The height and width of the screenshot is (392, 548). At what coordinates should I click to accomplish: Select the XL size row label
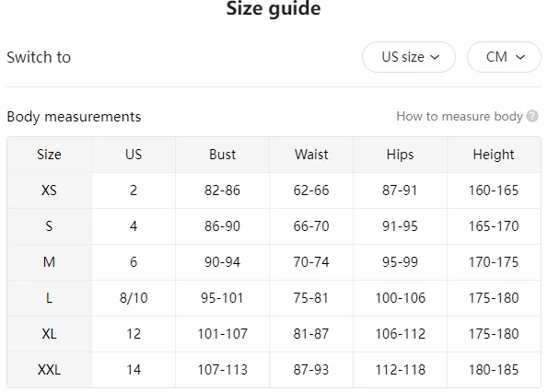pos(50,334)
